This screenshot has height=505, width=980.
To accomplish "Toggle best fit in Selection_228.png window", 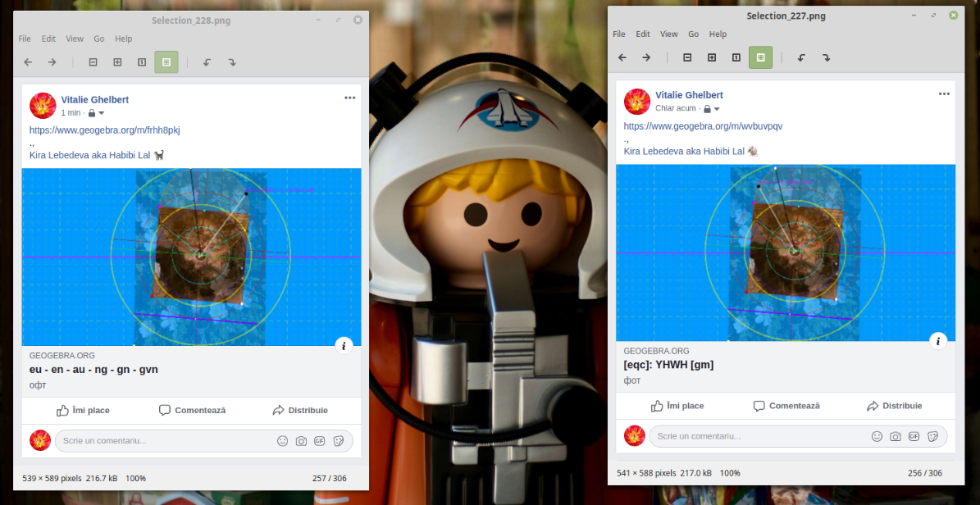I will pyautogui.click(x=166, y=61).
